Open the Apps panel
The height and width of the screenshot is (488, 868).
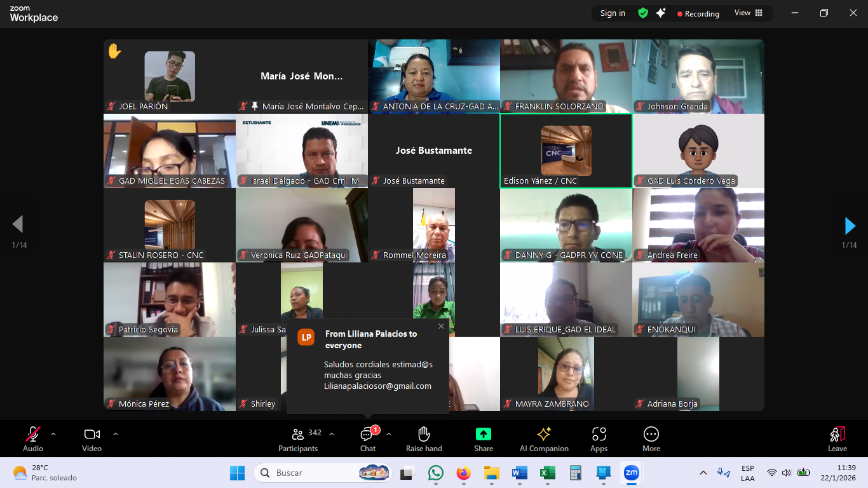[599, 439]
